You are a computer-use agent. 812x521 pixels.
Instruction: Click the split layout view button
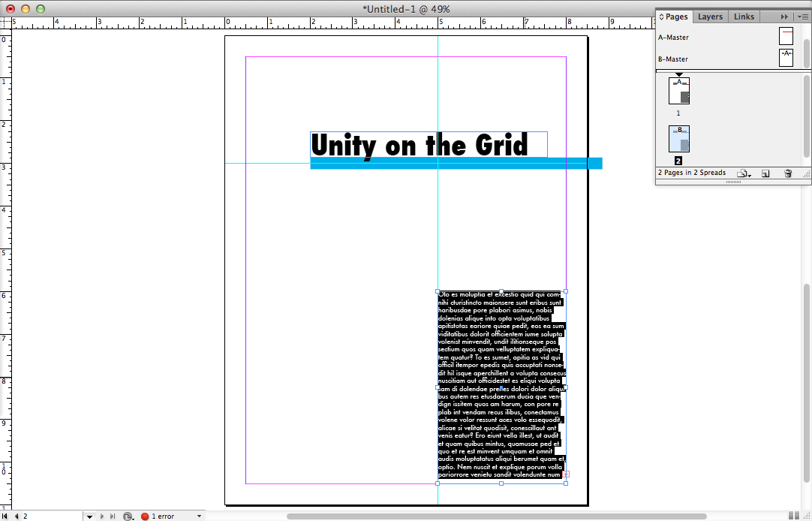click(x=794, y=515)
